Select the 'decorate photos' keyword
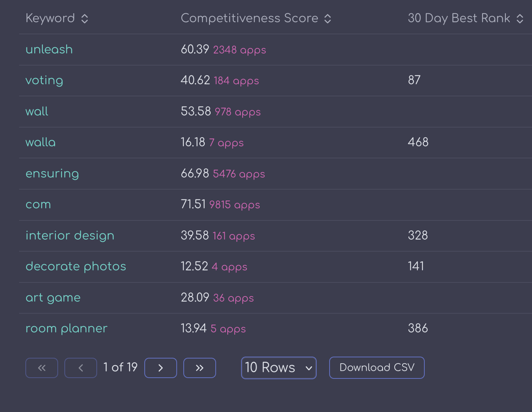This screenshot has height=412, width=532. pyautogui.click(x=76, y=266)
